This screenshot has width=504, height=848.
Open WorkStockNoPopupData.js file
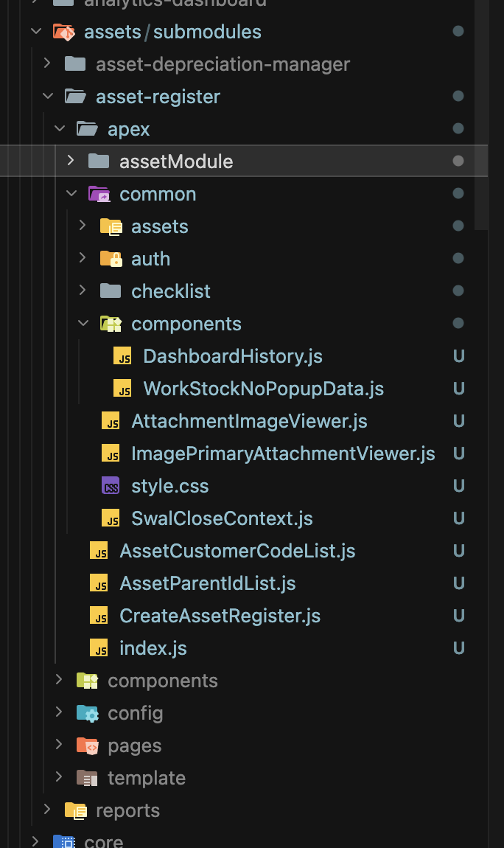[264, 389]
